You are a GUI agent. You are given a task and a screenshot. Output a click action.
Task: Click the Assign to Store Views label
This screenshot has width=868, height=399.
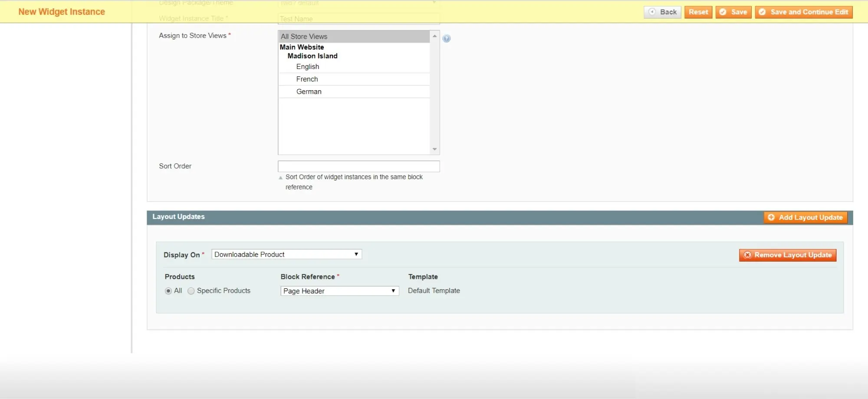(193, 36)
